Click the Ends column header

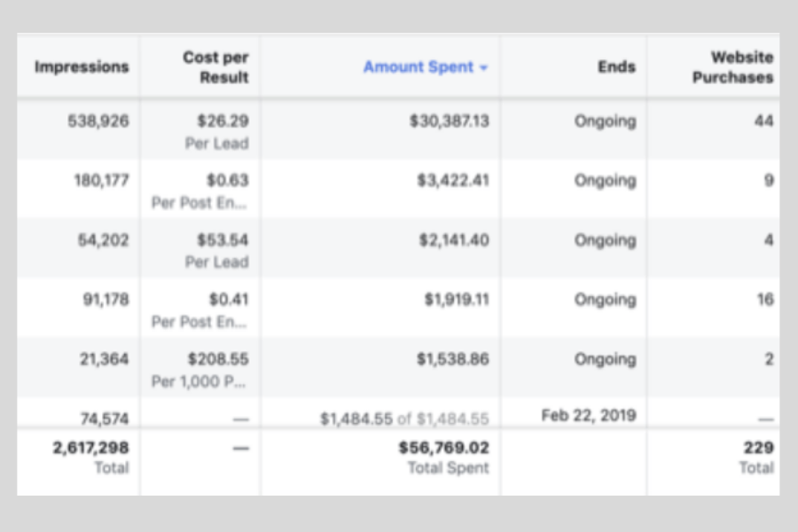tap(616, 67)
